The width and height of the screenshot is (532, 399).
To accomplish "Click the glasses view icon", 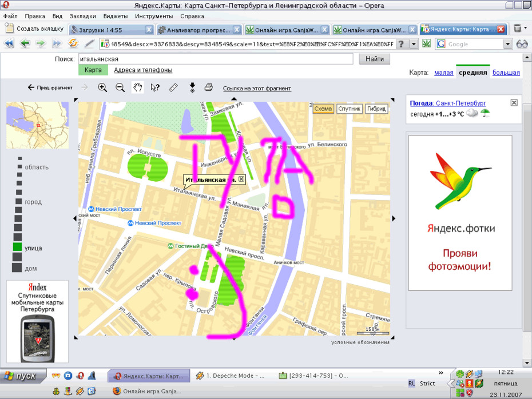I will click(x=522, y=44).
